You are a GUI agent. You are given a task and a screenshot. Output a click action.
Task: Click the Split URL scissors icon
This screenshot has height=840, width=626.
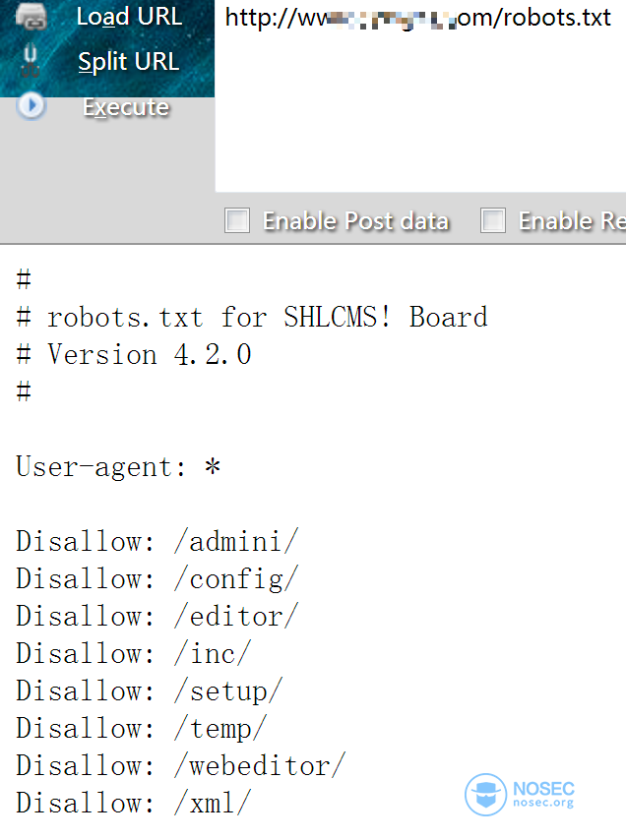click(x=31, y=61)
